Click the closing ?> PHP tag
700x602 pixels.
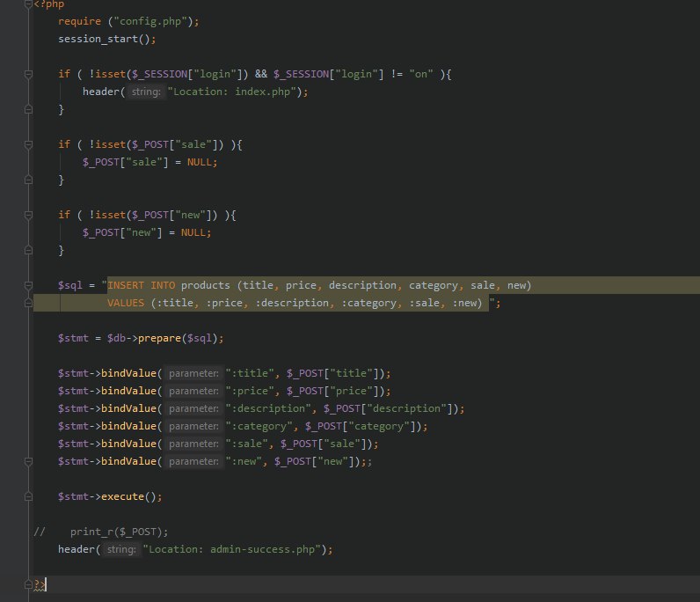pos(40,584)
